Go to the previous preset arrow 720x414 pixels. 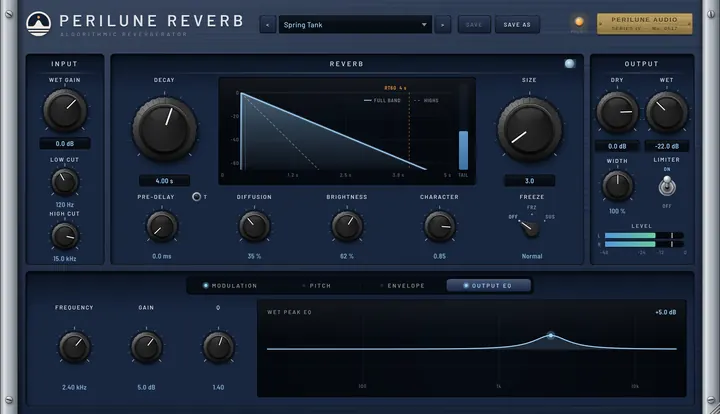tap(267, 25)
